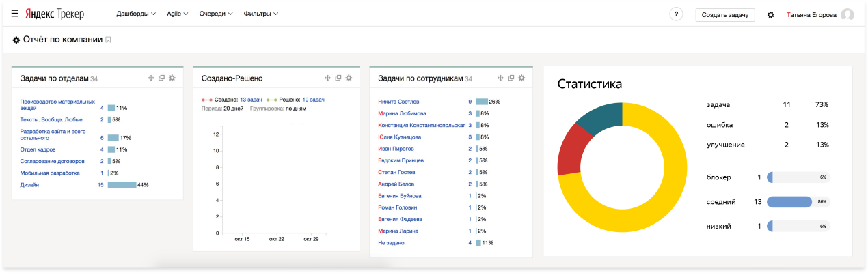This screenshot has height=273, width=868.
Task: Click the Создать задачу button
Action: click(x=725, y=14)
